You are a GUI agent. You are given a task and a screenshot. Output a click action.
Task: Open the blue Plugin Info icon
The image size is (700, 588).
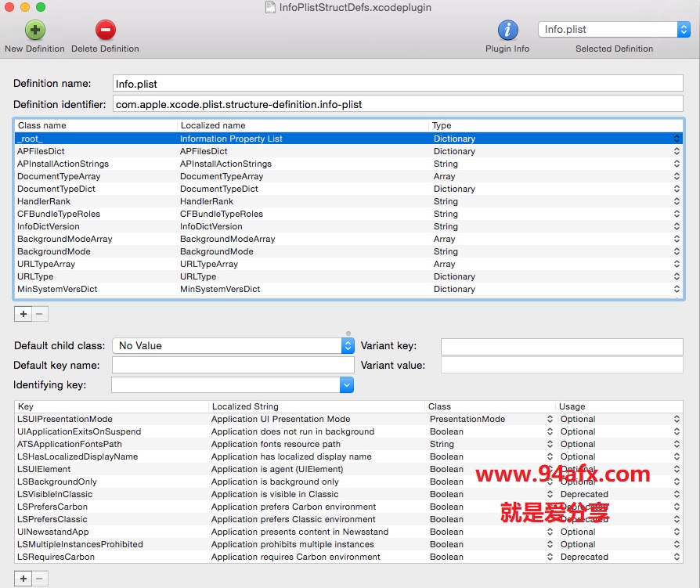(x=507, y=31)
